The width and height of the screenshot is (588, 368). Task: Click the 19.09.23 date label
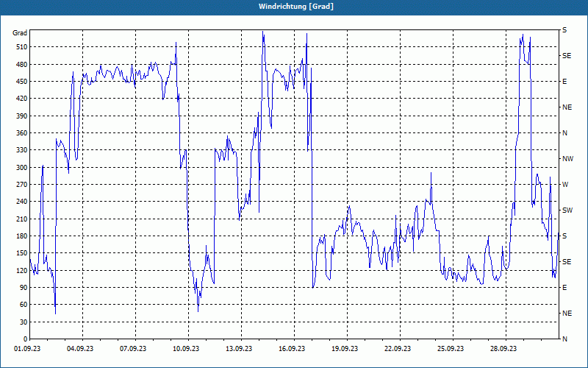click(344, 349)
